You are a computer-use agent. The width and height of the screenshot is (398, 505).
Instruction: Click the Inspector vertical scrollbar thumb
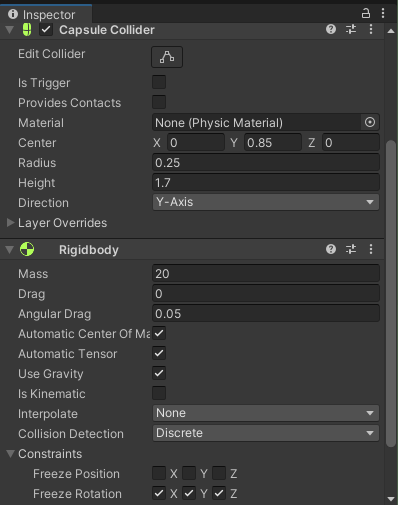[391, 293]
